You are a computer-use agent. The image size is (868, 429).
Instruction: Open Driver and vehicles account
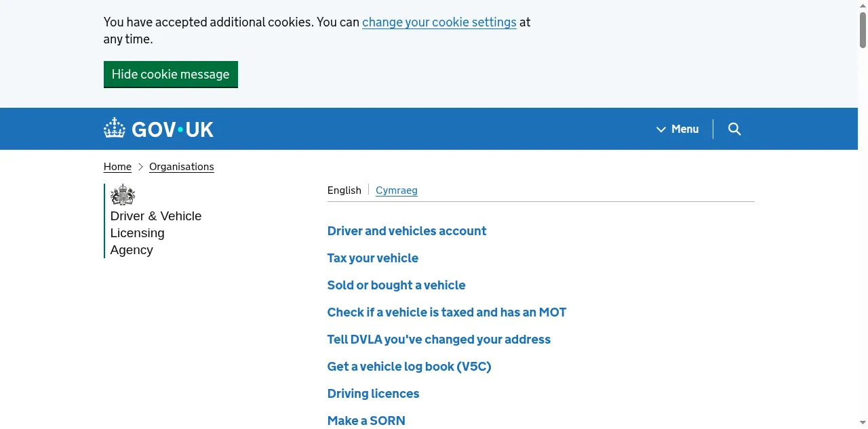[406, 231]
